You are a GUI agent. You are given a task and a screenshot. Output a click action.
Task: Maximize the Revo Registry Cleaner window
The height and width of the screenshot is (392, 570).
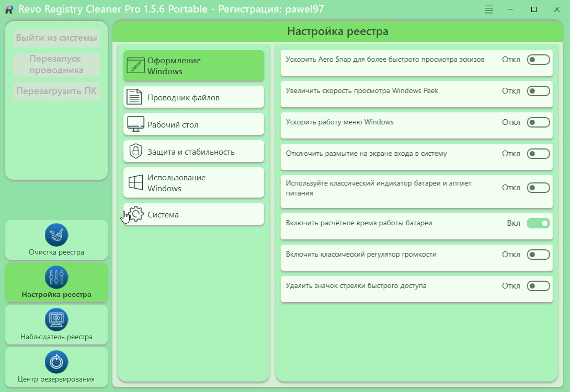(533, 9)
